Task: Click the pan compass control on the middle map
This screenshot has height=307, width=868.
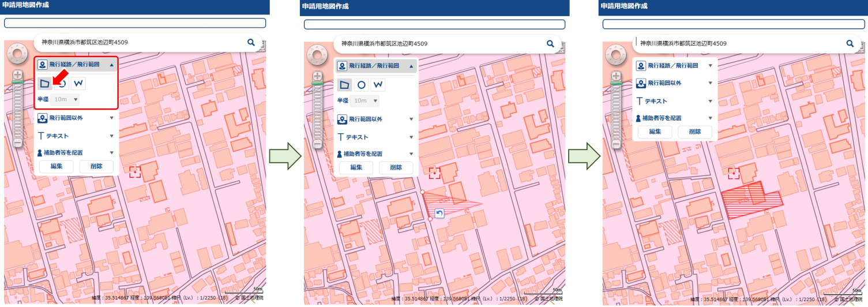Action: (317, 56)
